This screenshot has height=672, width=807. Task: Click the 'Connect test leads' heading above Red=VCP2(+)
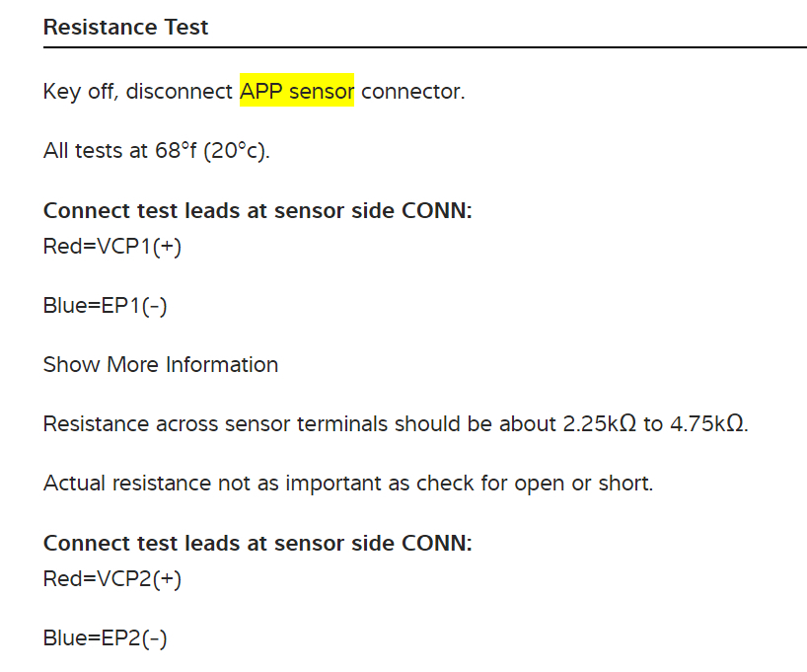point(257,544)
